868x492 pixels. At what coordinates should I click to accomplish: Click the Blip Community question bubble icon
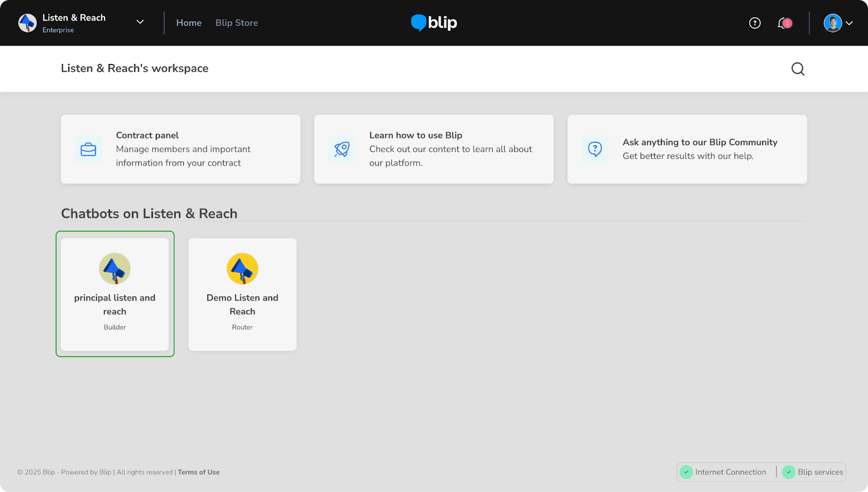[x=595, y=149]
